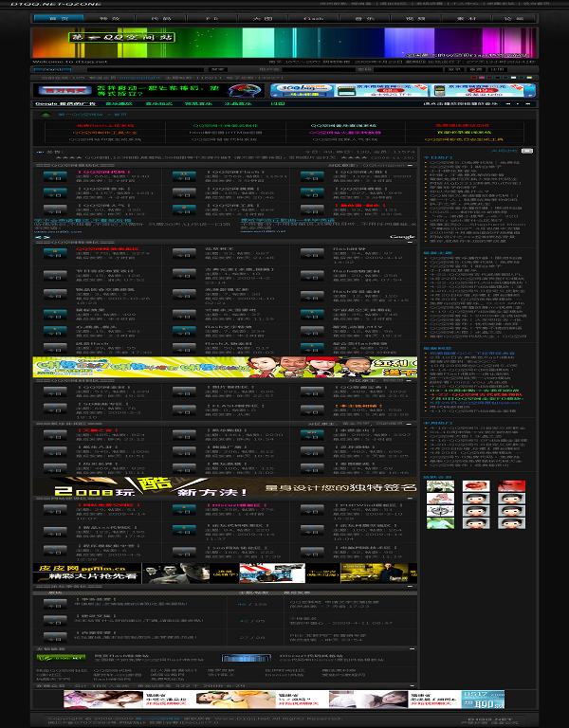Collapse the QQ空间特效区 section

coord(410,242)
